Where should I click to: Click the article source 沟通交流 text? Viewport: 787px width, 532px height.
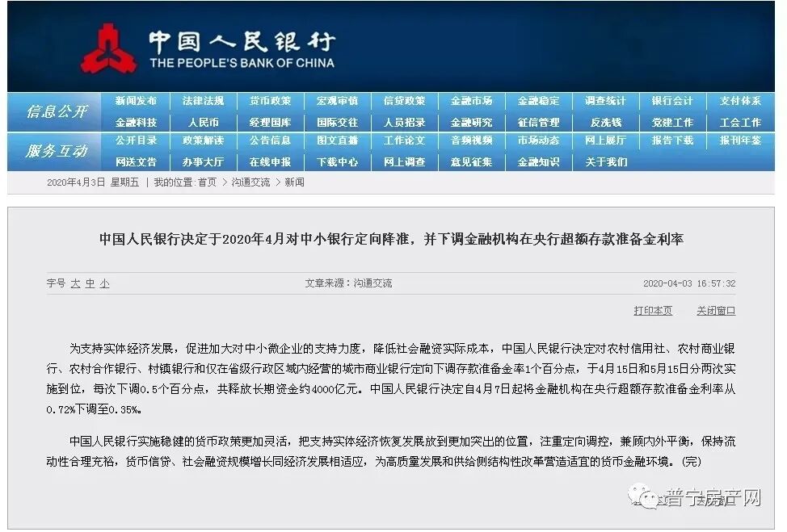372,283
